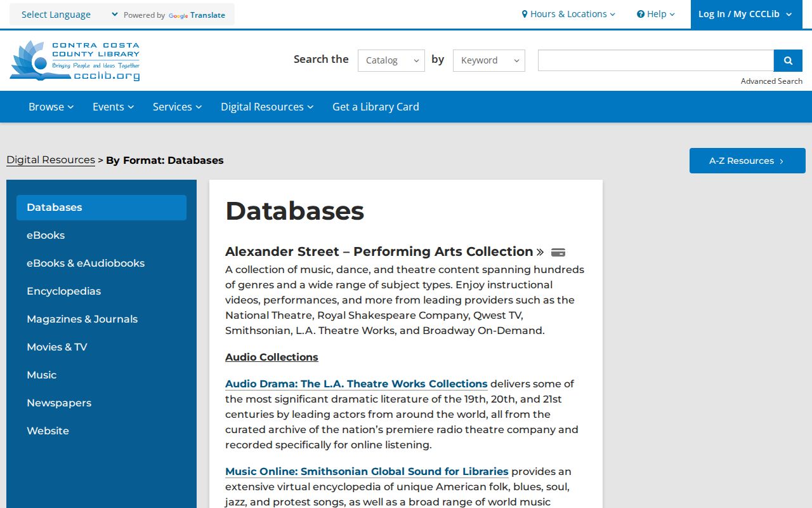Expand the Hours & Locations menu
Screen dimensions: 812x508
click(x=568, y=14)
